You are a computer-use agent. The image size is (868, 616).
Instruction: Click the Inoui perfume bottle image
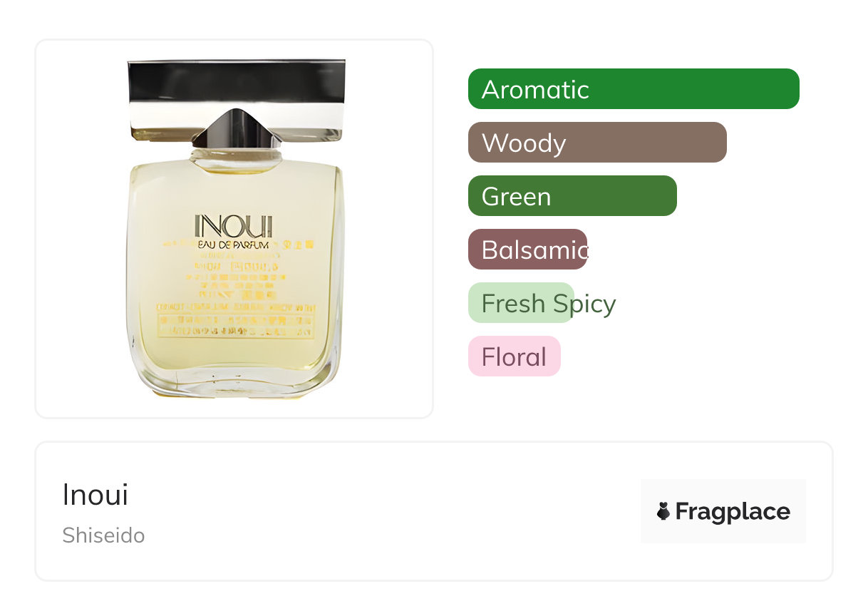click(x=235, y=228)
